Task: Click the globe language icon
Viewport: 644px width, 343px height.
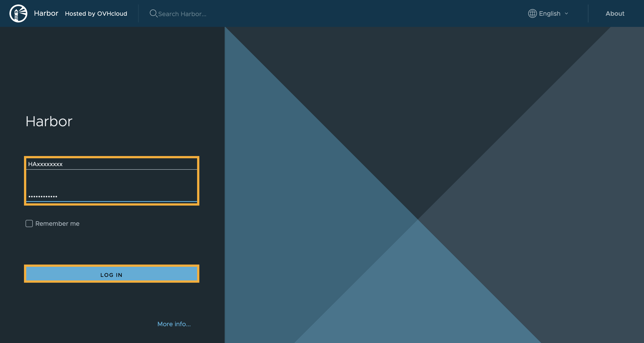Action: pos(532,13)
